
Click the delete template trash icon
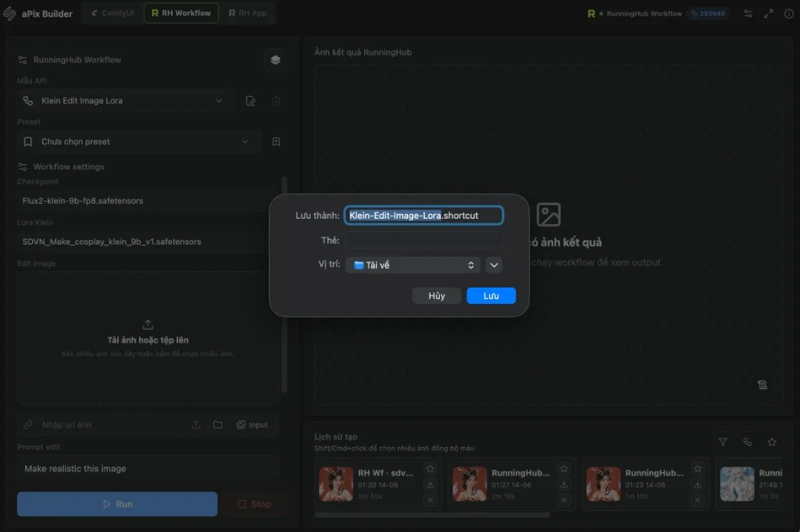pyautogui.click(x=276, y=101)
